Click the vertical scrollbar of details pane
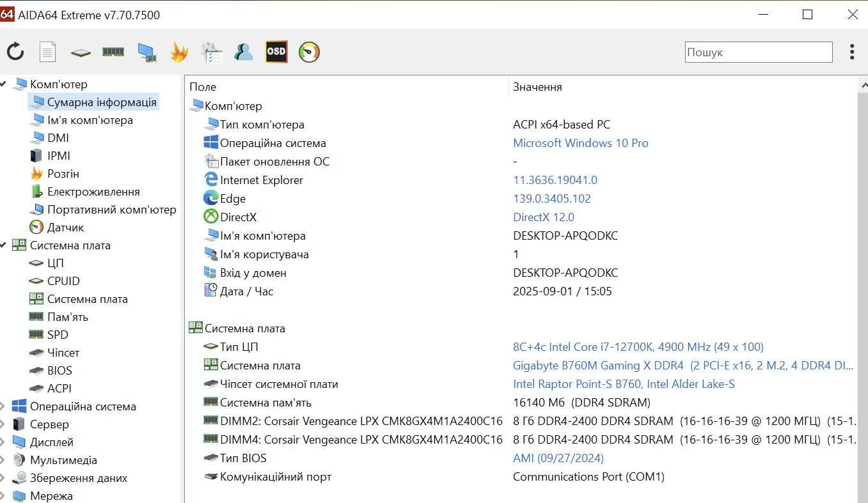Image resolution: width=868 pixels, height=503 pixels. pos(862,291)
